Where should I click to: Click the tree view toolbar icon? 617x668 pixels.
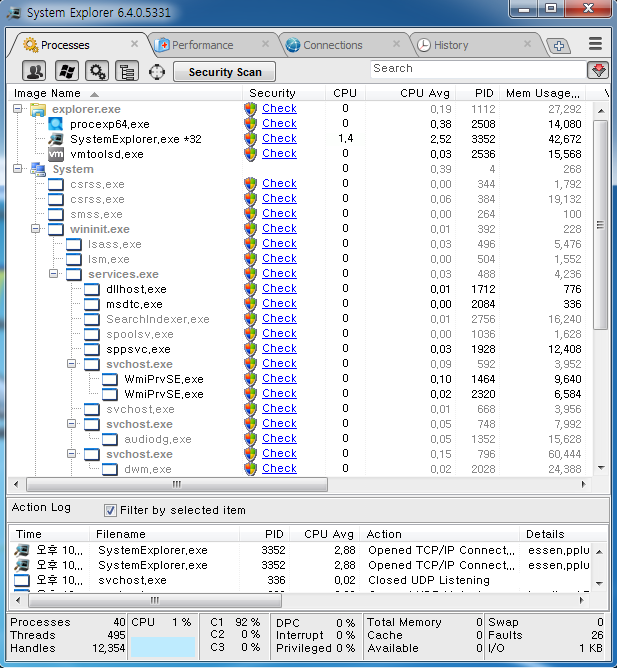pyautogui.click(x=127, y=71)
